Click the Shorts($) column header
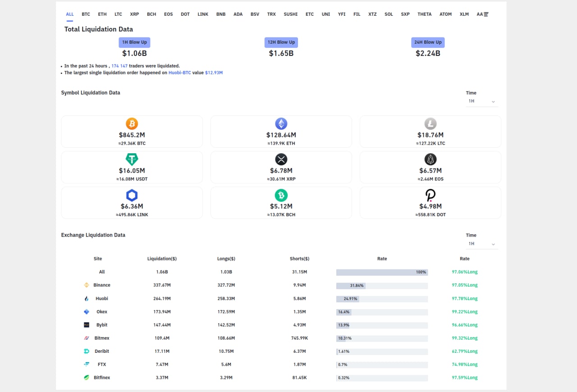577x392 pixels. tap(299, 259)
